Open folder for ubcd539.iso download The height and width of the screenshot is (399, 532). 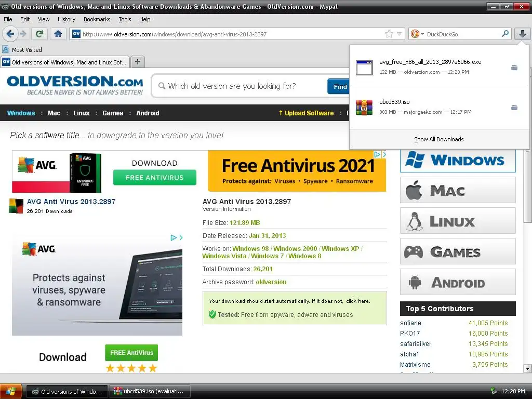pos(514,108)
